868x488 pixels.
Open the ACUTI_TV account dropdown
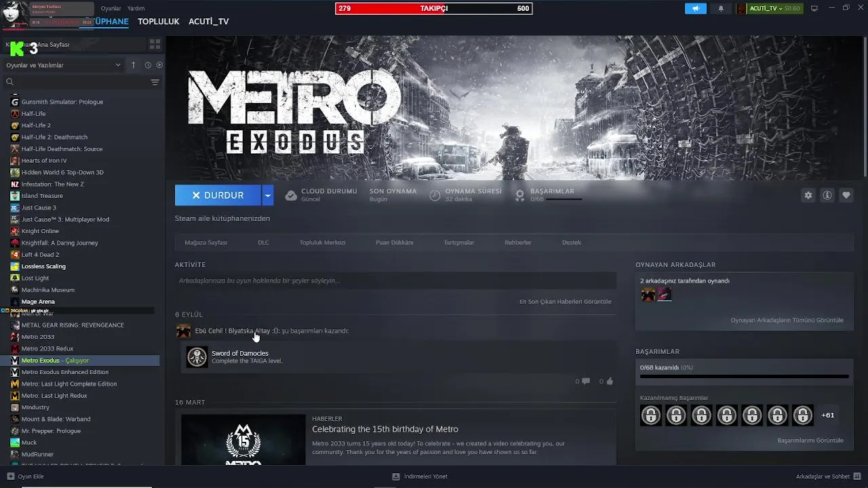pyautogui.click(x=774, y=8)
